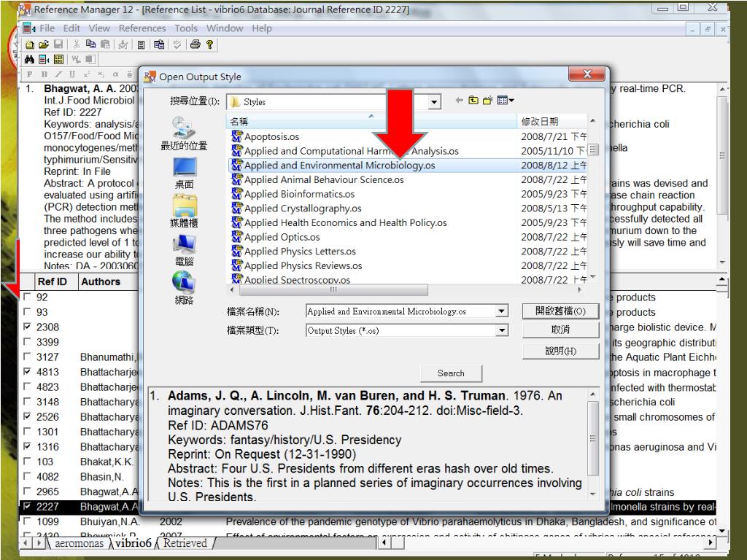Click the Save diskette toolbar icon
Viewport: 747px width, 560px height.
(58, 44)
